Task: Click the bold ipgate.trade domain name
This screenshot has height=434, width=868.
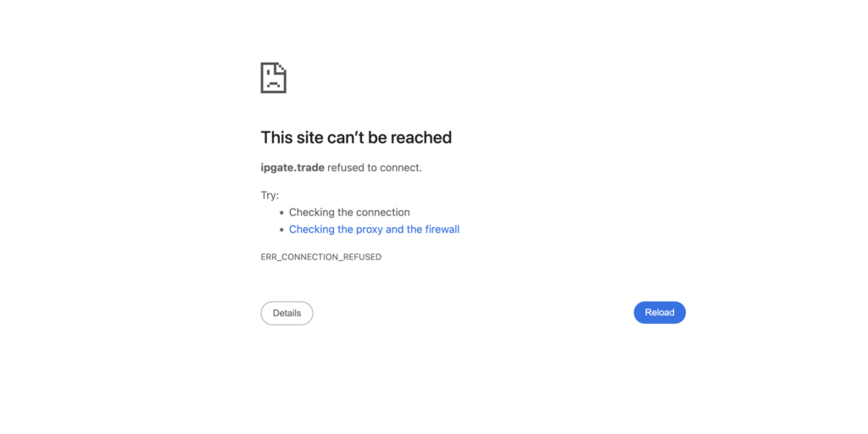Action: (292, 168)
